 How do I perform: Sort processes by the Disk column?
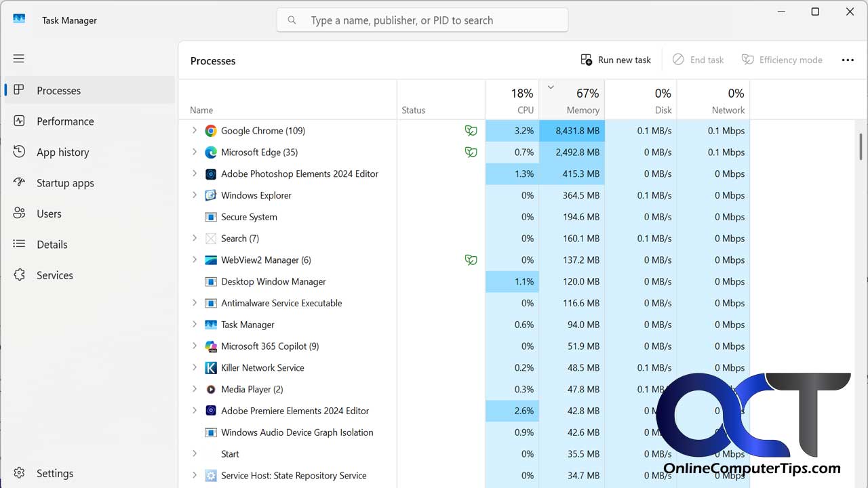point(641,100)
